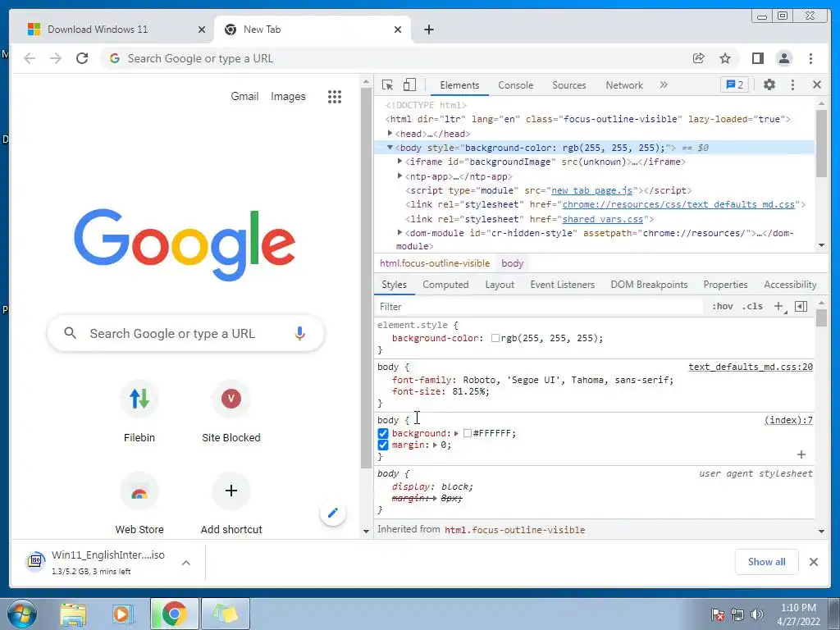Open the Layout tab
Screen dimensions: 840x630
[500, 285]
